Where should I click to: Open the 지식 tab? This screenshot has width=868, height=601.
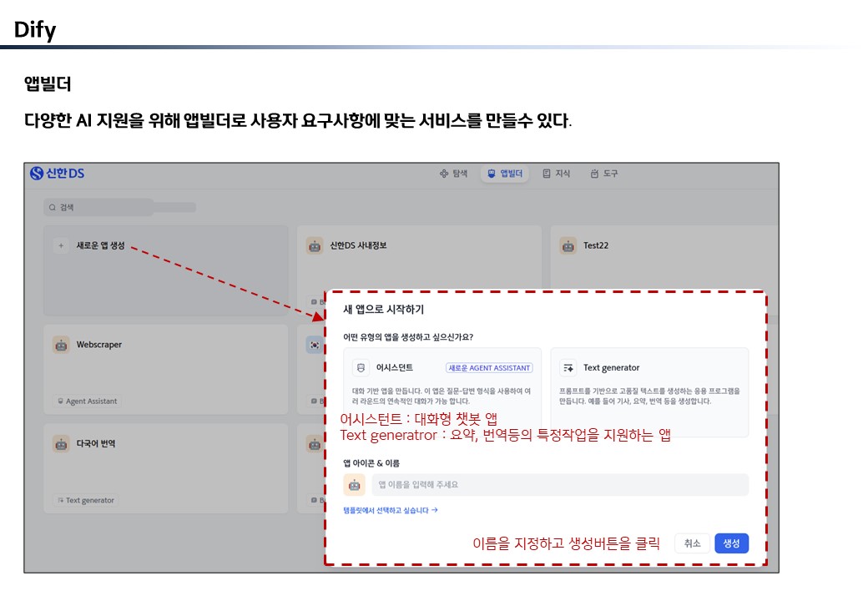click(x=557, y=174)
